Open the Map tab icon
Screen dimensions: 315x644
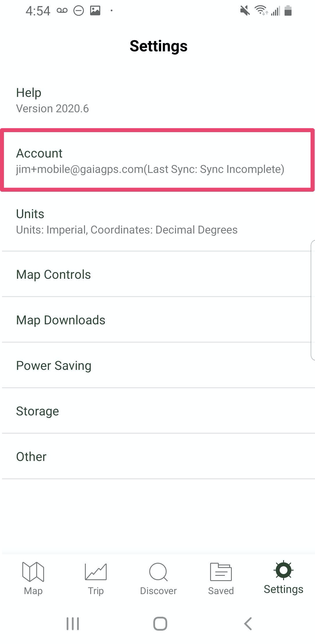pos(33,571)
